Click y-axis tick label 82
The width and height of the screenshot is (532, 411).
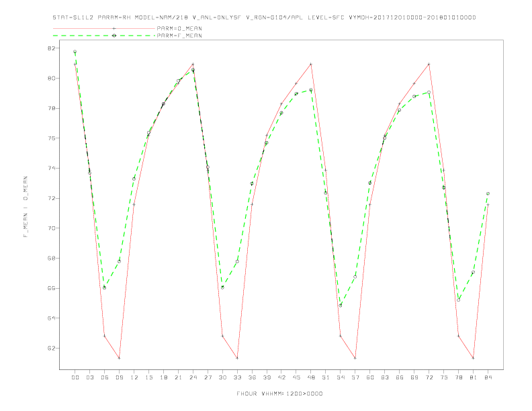51,48
